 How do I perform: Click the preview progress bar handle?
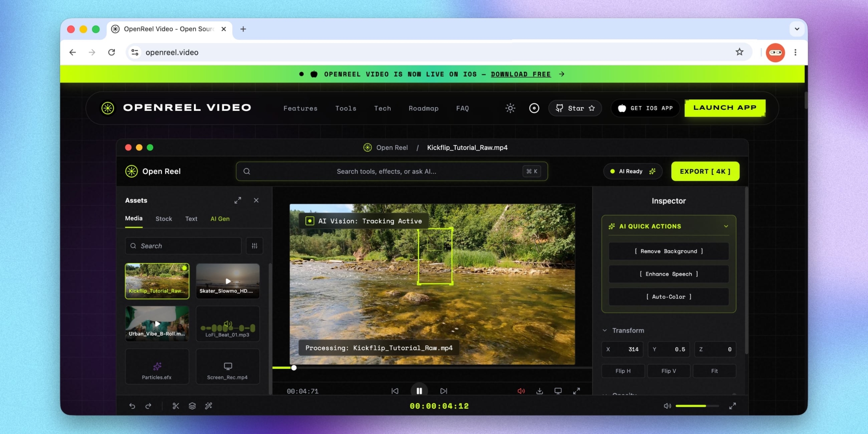click(x=294, y=368)
